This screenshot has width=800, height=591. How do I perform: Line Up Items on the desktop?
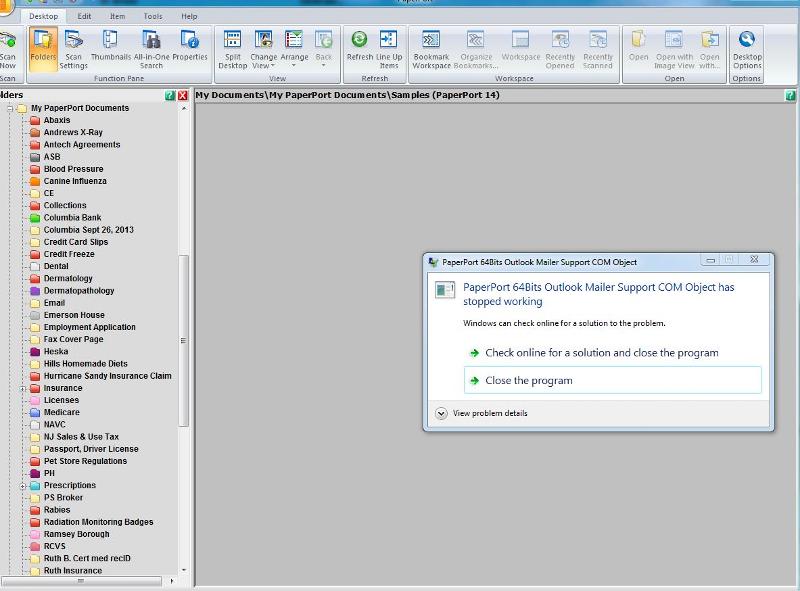point(388,50)
